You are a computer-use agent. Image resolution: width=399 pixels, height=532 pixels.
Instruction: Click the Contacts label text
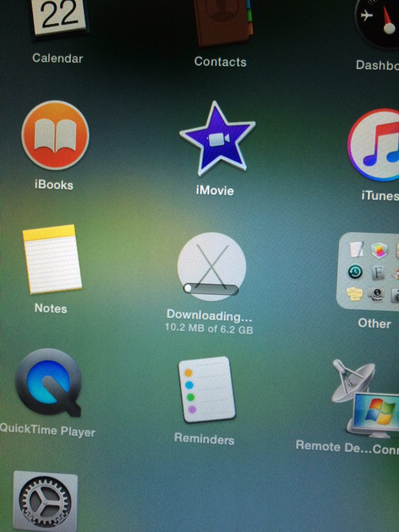[220, 62]
